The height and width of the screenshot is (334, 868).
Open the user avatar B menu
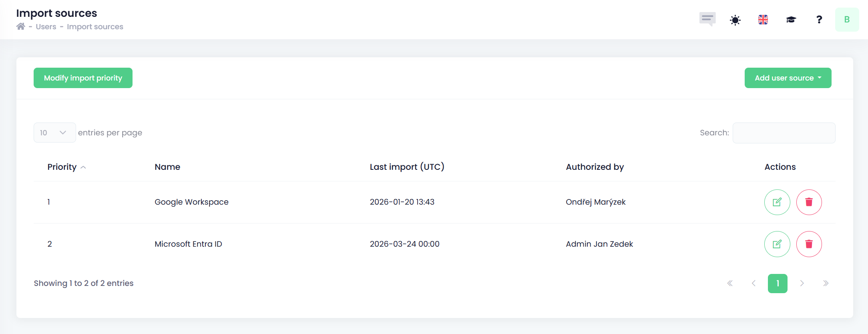click(847, 20)
